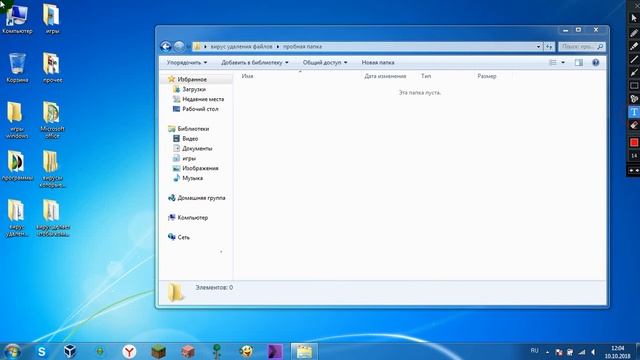Open the Visual Studio taskbar icon
This screenshot has height=360, width=640.
coord(275,351)
